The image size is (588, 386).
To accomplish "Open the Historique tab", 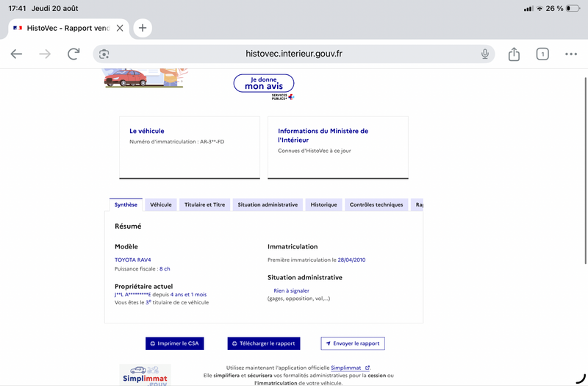I will pos(323,204).
